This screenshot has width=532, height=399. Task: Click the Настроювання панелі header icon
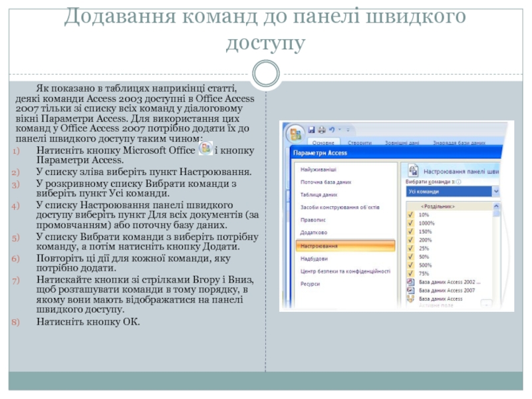pyautogui.click(x=413, y=170)
